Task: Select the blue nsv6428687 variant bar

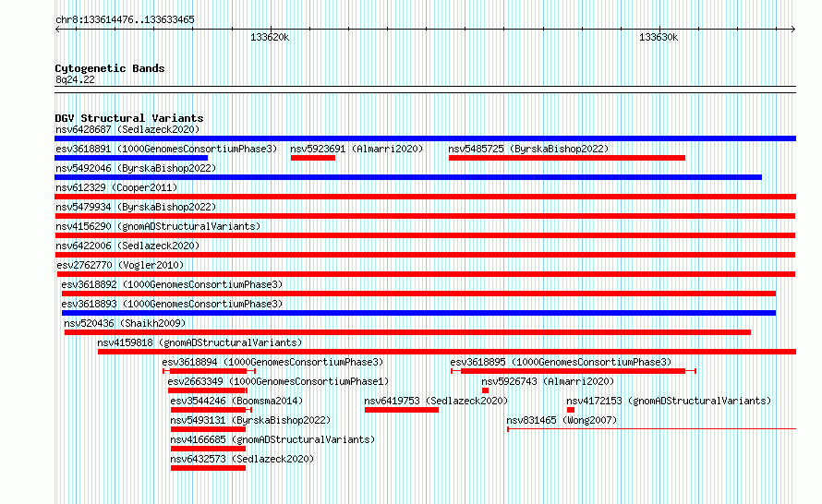Action: click(x=425, y=138)
